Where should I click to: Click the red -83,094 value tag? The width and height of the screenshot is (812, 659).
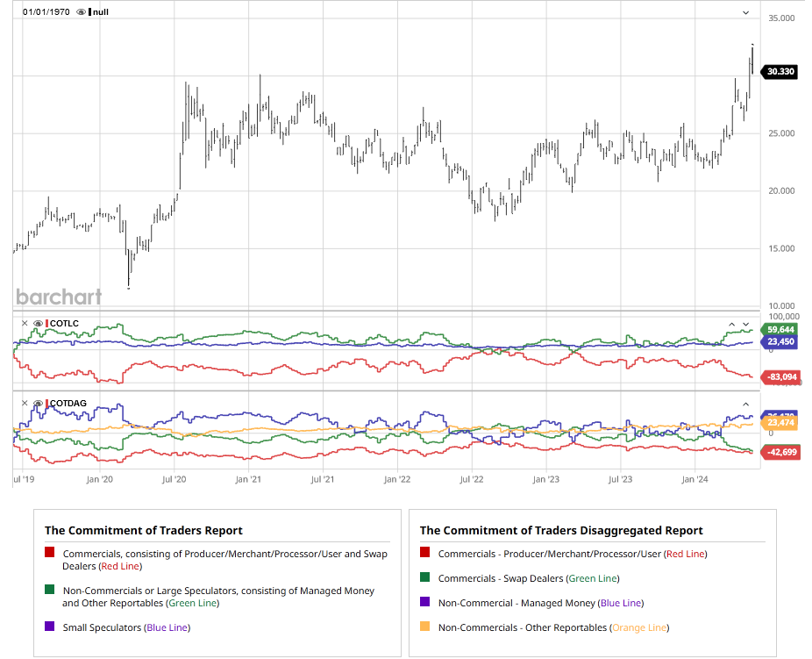point(780,377)
